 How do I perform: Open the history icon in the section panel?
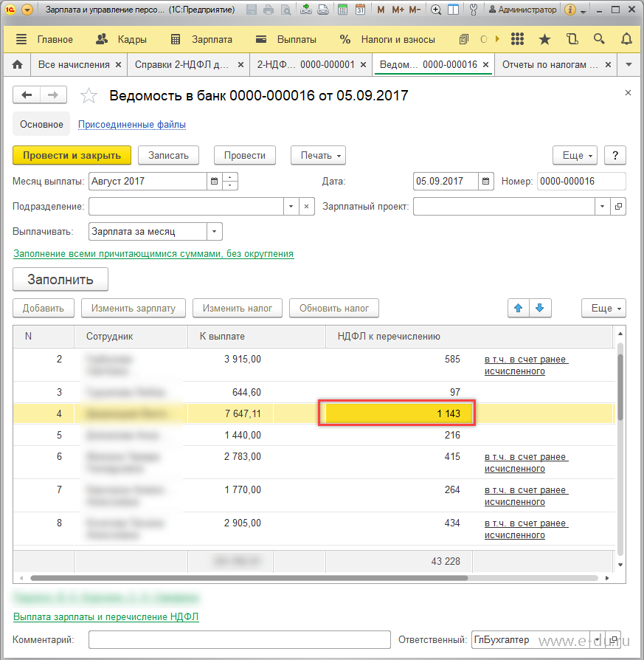(572, 39)
